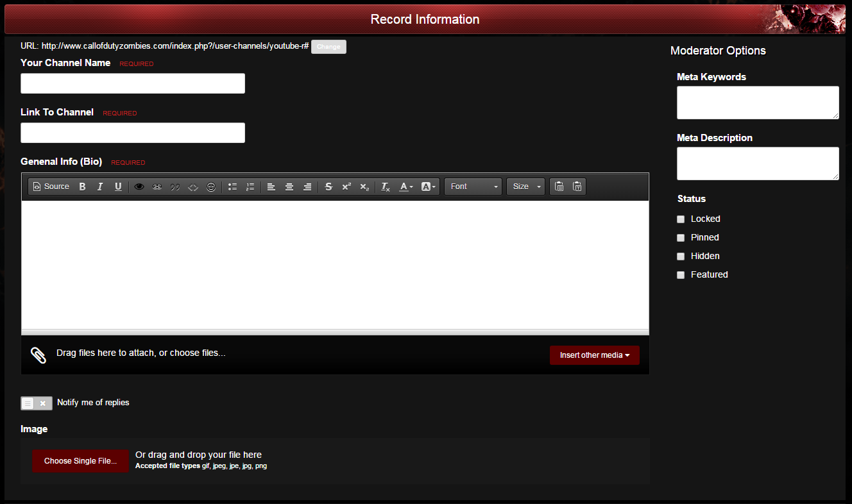Click the Change URL button

(x=328, y=47)
